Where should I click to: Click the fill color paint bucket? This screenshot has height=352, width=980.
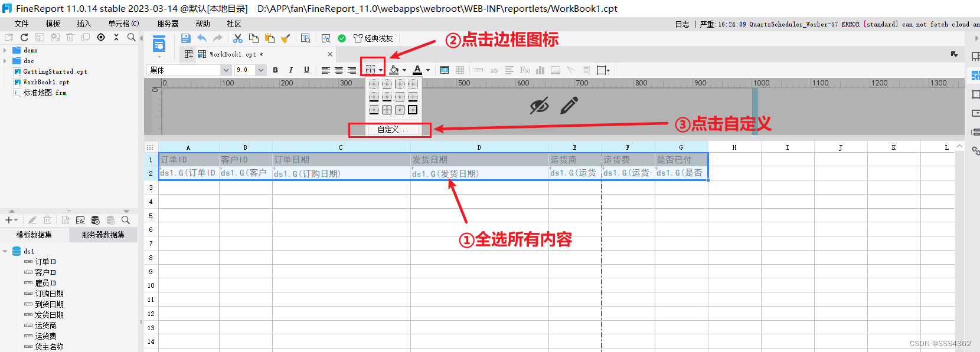[x=394, y=70]
